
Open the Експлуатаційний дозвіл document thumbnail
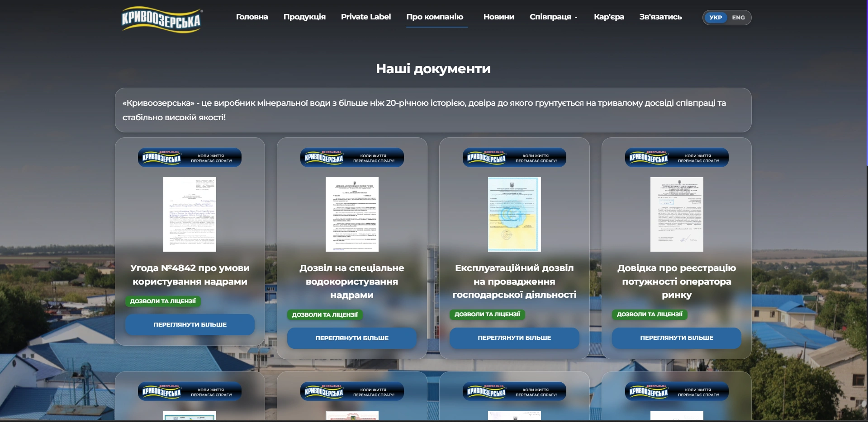click(x=514, y=214)
